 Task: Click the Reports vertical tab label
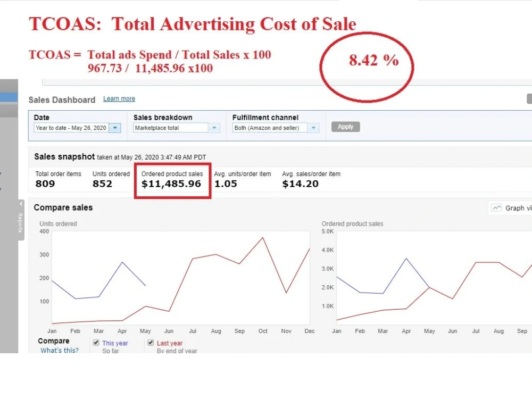click(x=20, y=222)
